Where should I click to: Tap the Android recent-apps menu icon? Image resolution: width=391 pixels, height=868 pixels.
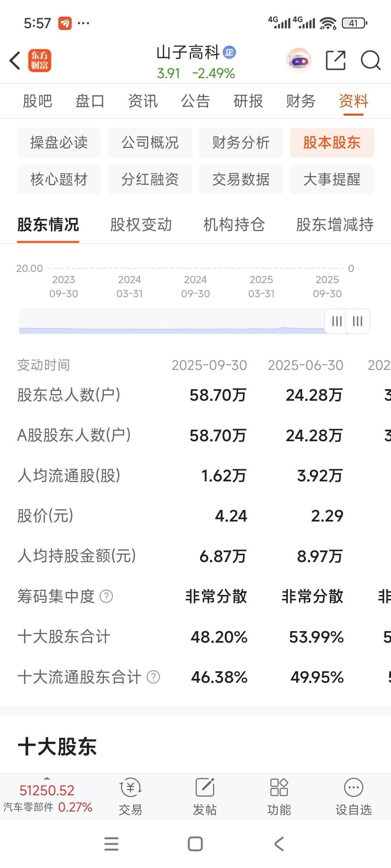coord(112,844)
